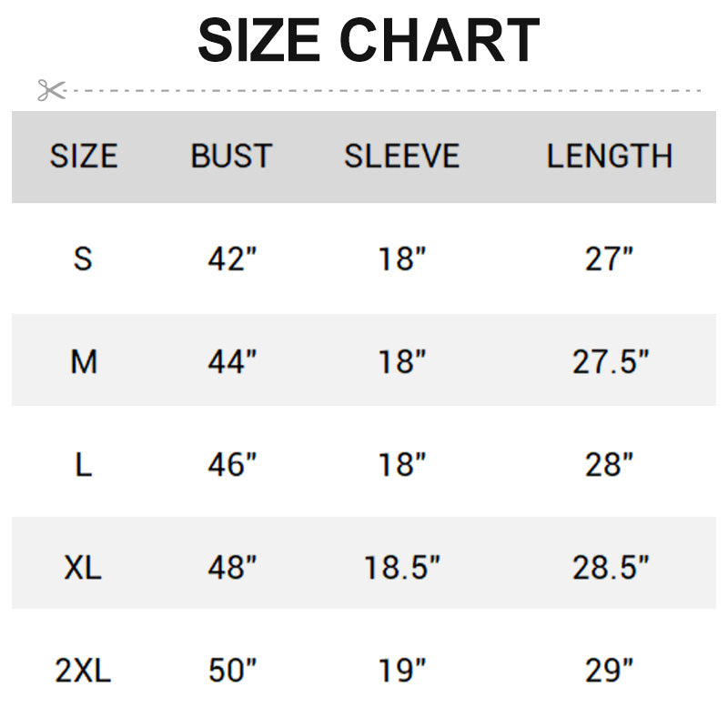Click the SLEEVE column header

[401, 157]
